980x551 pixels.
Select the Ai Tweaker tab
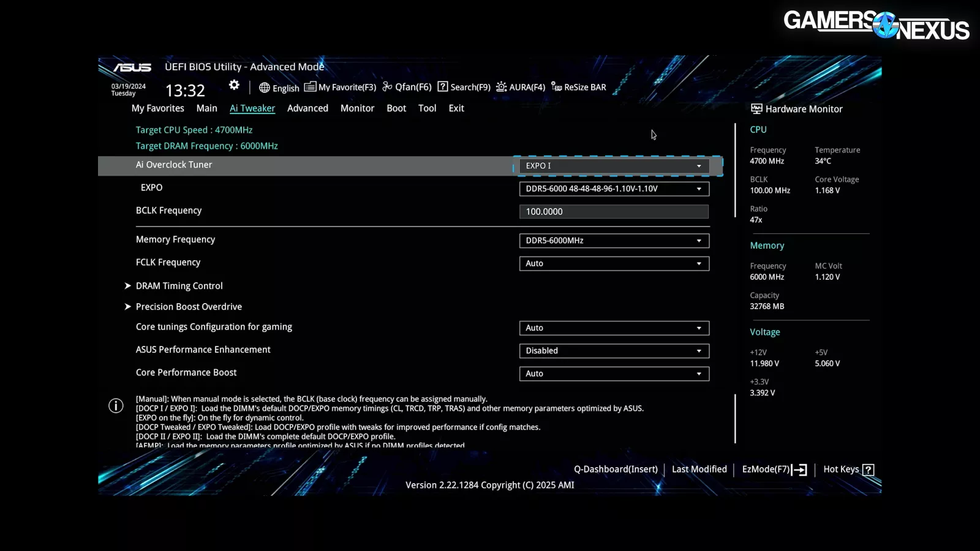pos(252,108)
